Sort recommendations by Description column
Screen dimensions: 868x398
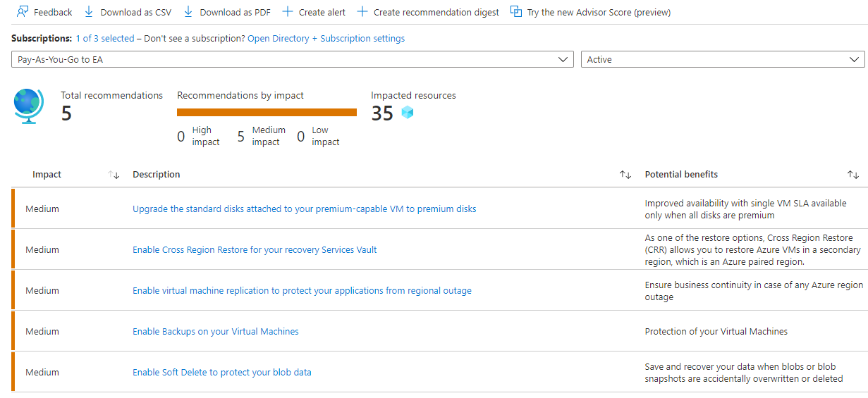pyautogui.click(x=625, y=175)
